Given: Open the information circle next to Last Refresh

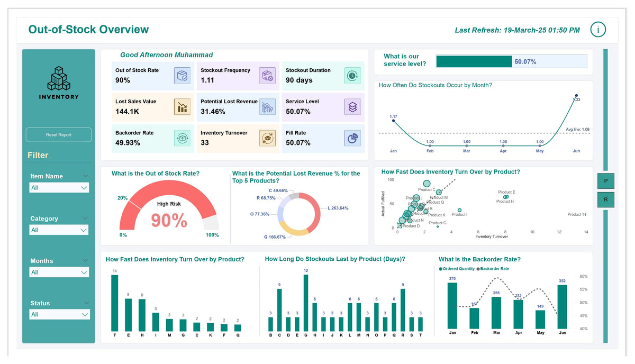Looking at the screenshot, I should click(598, 30).
